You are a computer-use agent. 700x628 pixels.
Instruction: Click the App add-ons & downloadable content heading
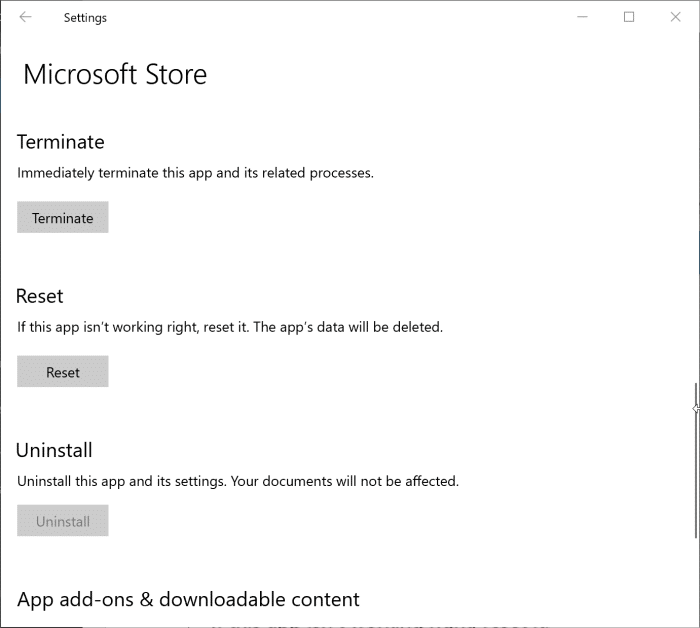click(188, 599)
